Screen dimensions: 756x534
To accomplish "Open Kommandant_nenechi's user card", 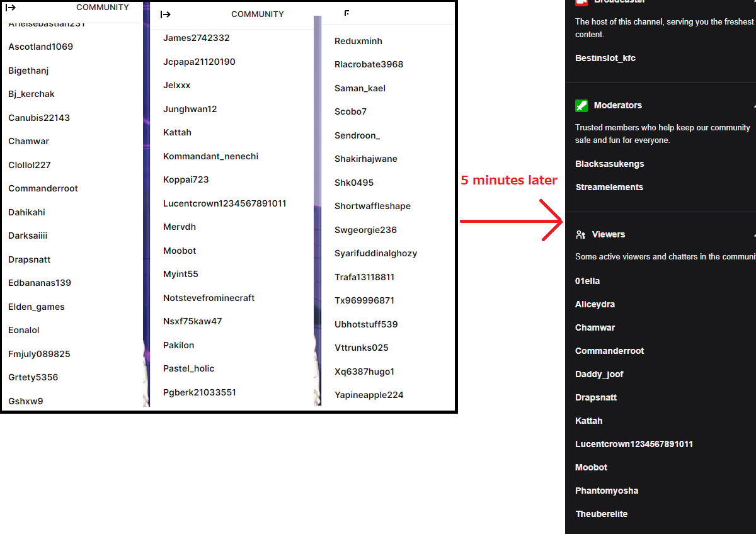I will tap(210, 156).
